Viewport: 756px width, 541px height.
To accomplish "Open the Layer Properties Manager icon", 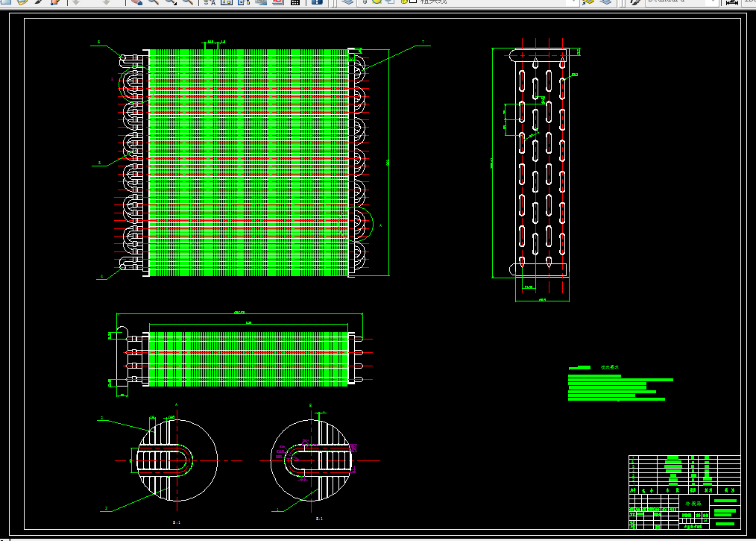I will click(347, 1).
